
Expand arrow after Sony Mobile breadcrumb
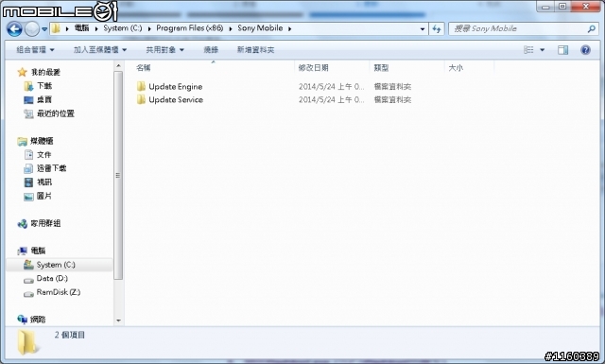290,28
